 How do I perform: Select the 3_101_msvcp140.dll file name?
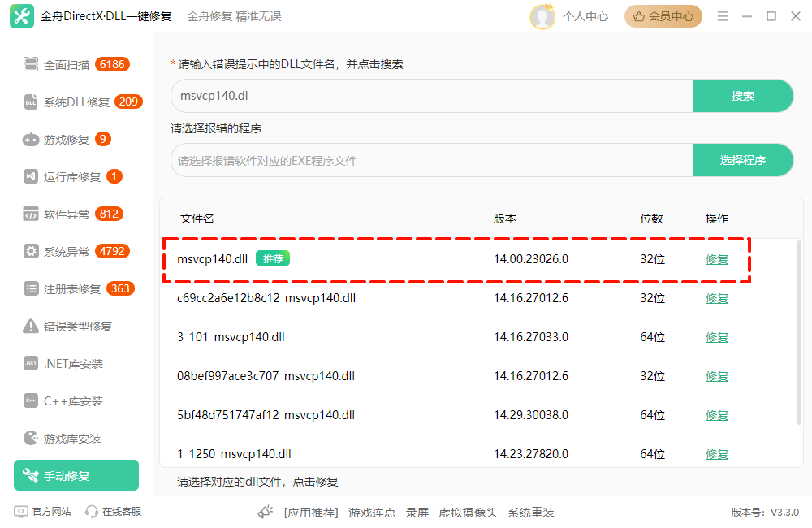click(x=231, y=337)
